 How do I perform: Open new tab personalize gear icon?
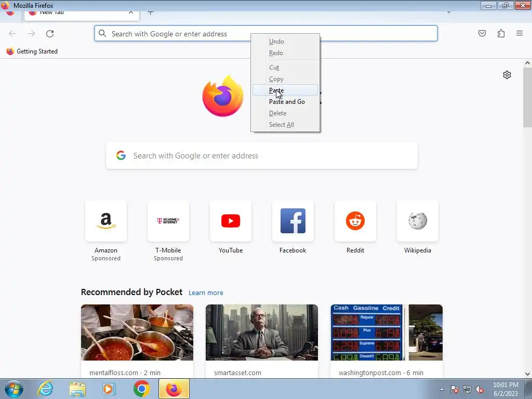point(507,75)
